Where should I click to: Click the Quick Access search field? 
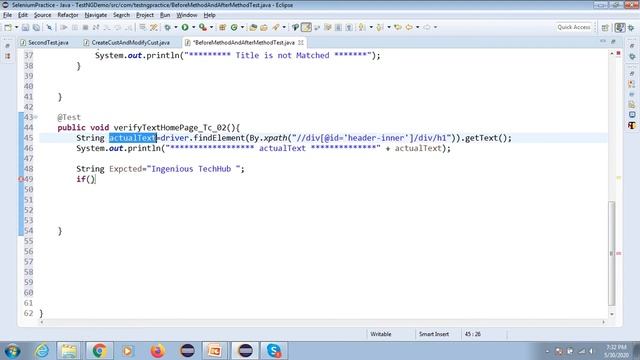click(574, 27)
